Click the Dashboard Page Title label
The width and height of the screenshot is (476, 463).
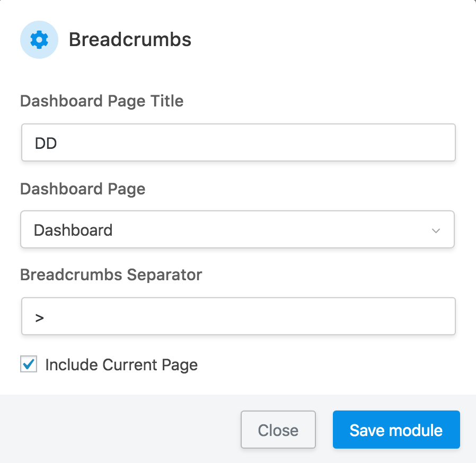tap(102, 101)
